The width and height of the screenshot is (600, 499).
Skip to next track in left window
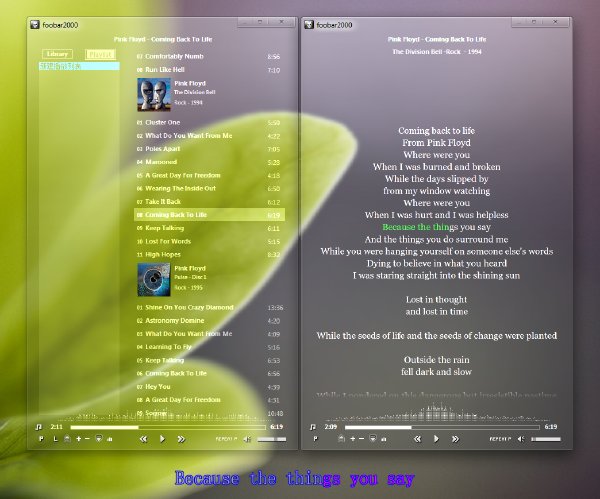tap(181, 439)
